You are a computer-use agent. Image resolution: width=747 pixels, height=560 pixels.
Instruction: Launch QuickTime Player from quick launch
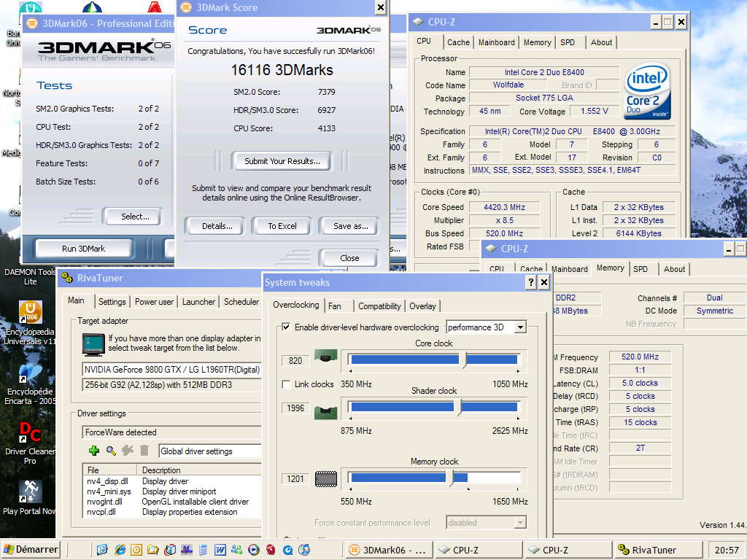pyautogui.click(x=287, y=550)
